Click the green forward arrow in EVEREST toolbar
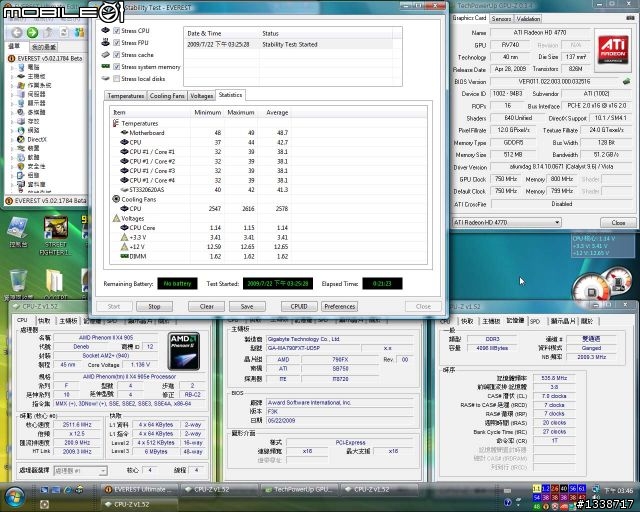Screen dimensions: 640x512 (32, 33)
